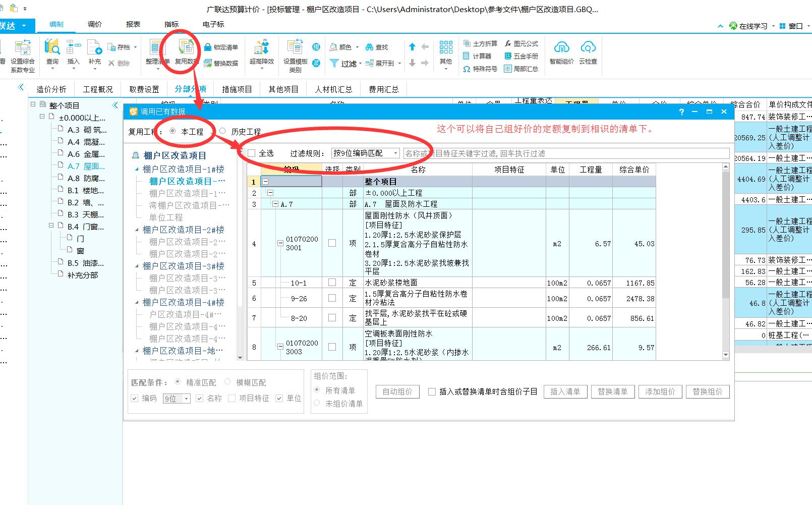Enable 插入或替换清单时含组价子目 checkbox
Image resolution: width=812 pixels, height=505 pixels.
(432, 391)
